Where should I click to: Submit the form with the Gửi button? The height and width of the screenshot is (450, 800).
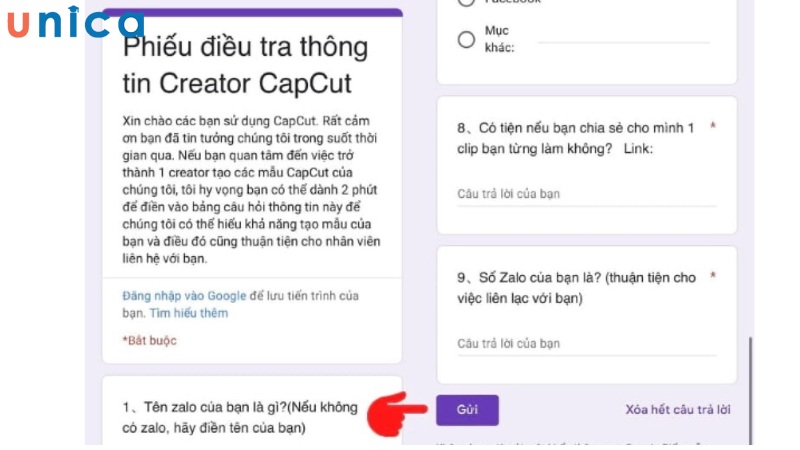point(467,410)
